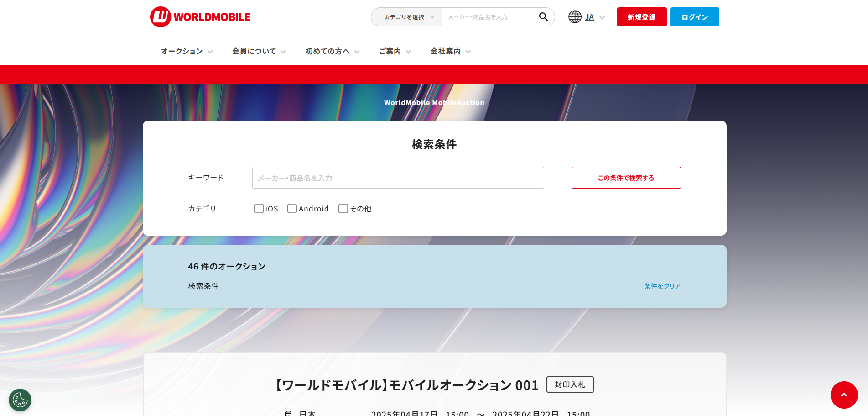Open the 会社案内 dropdown menu
This screenshot has width=868, height=416.
pos(450,51)
